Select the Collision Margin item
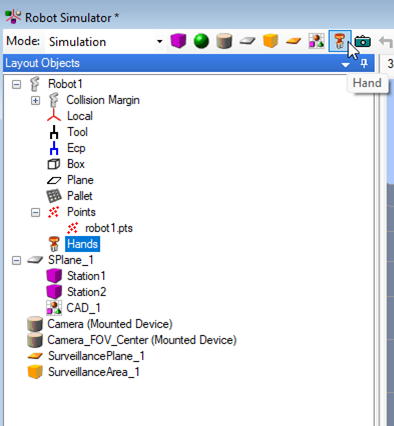 coord(103,100)
